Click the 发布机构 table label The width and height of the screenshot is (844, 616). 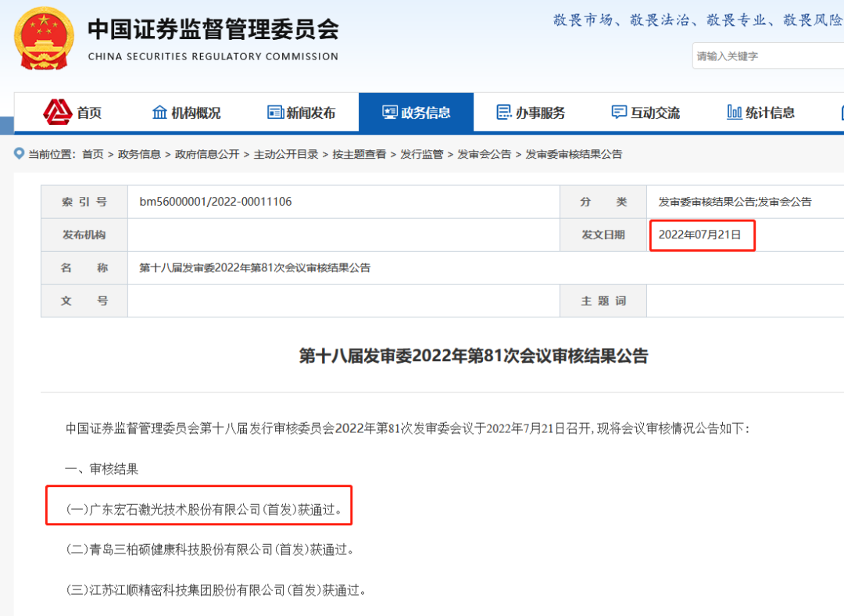(84, 235)
